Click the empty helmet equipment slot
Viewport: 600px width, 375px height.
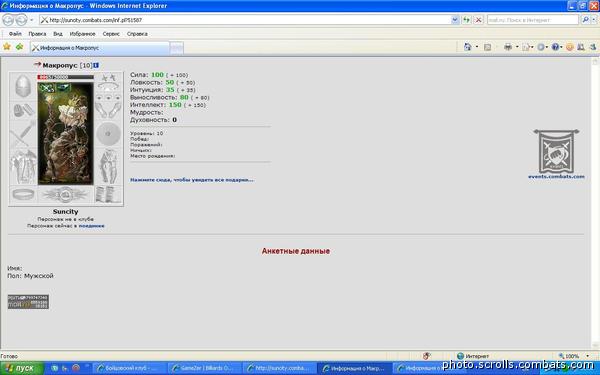(x=23, y=86)
